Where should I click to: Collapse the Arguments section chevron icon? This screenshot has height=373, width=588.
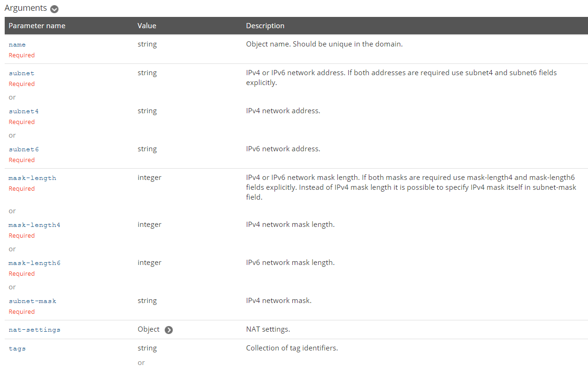tap(54, 9)
